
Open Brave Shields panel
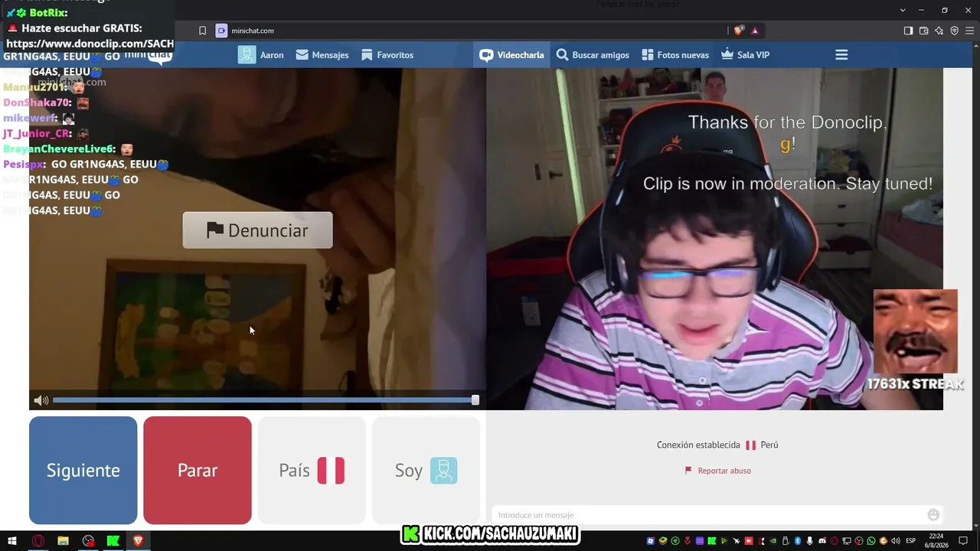[739, 31]
